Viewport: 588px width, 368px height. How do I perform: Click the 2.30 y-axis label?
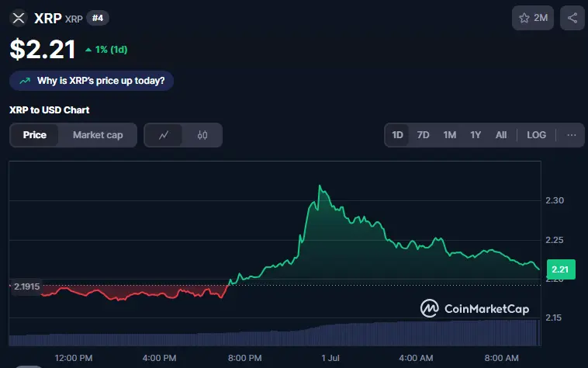[555, 200]
